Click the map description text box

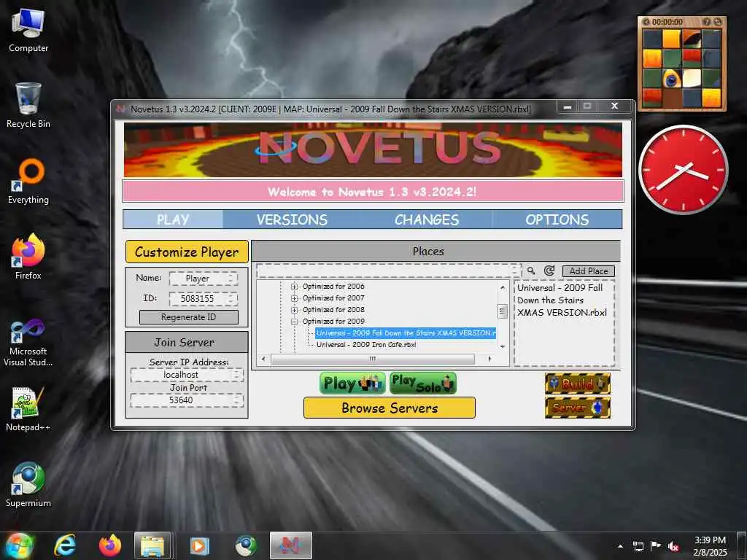[565, 323]
